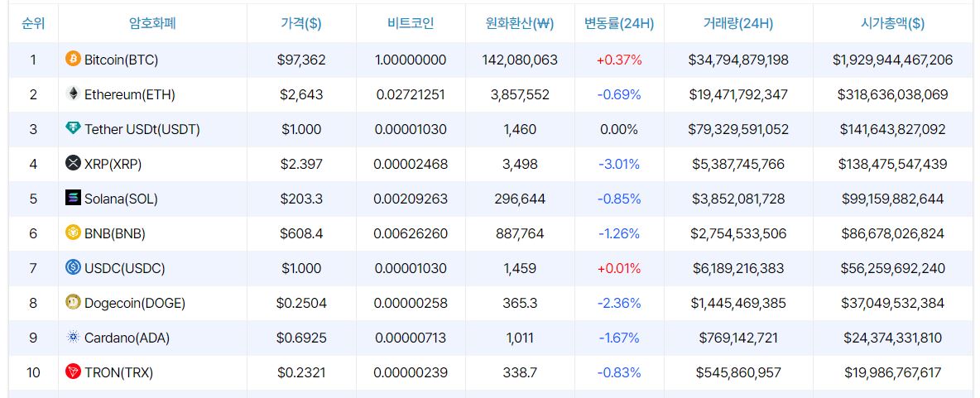Select volume $769,142,721
Image resolution: width=980 pixels, height=398 pixels.
point(738,338)
